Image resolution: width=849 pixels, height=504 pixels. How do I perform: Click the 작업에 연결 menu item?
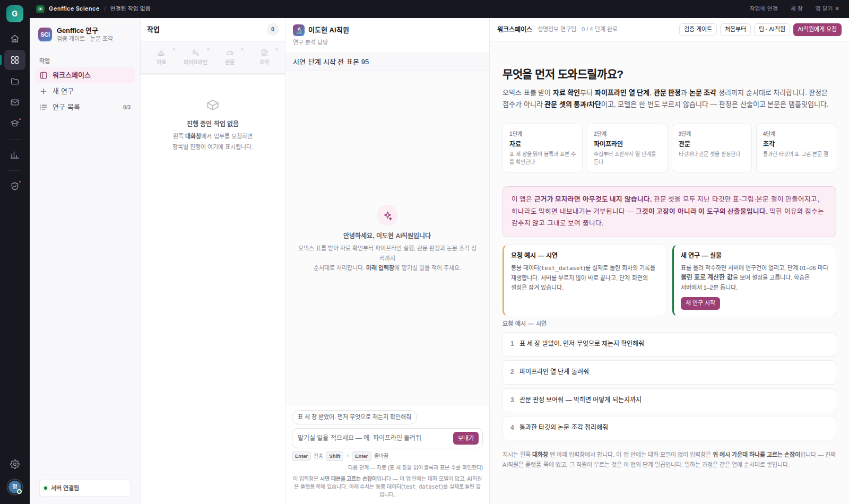click(x=764, y=8)
